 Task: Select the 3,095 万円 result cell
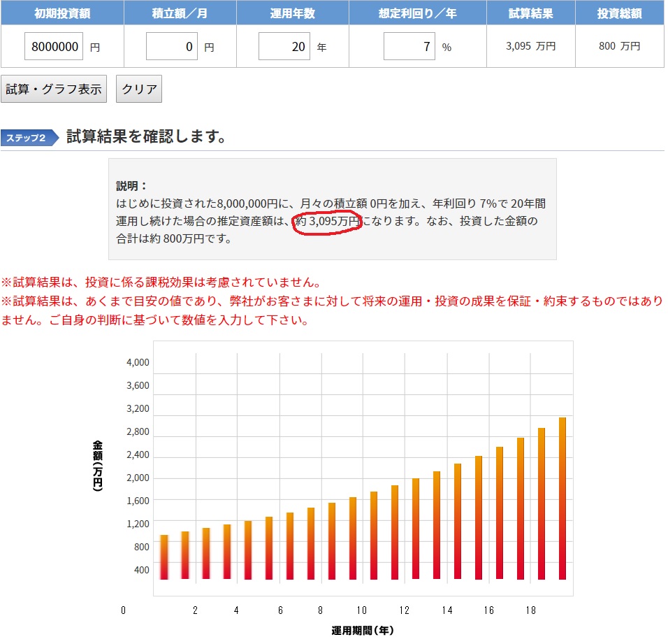531,46
